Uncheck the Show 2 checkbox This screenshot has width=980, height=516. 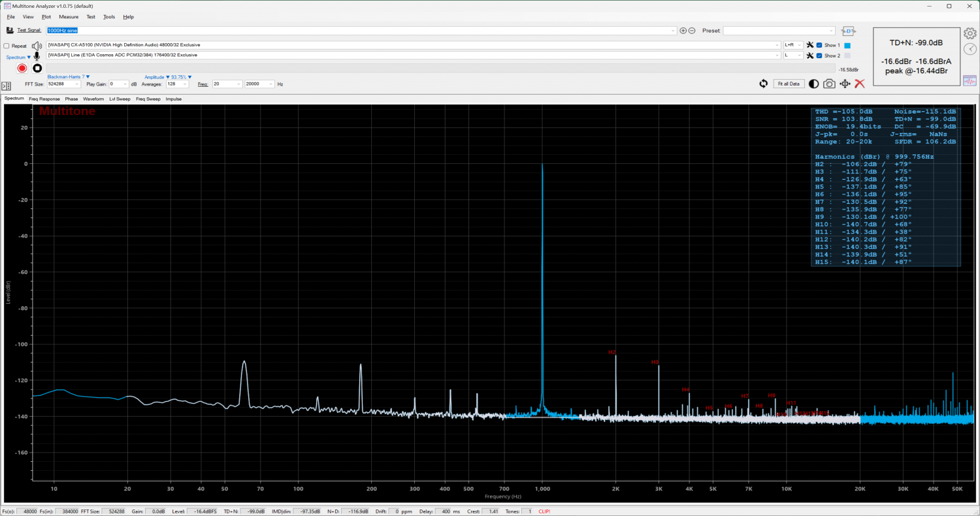[x=819, y=56]
